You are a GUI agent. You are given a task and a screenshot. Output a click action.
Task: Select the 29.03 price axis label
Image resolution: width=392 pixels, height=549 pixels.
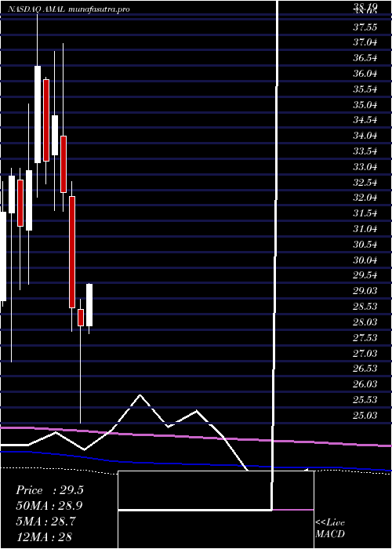[x=365, y=291]
